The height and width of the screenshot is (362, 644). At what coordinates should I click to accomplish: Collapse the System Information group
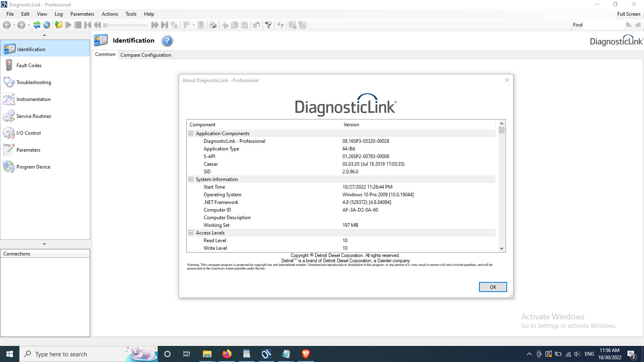[191, 179]
